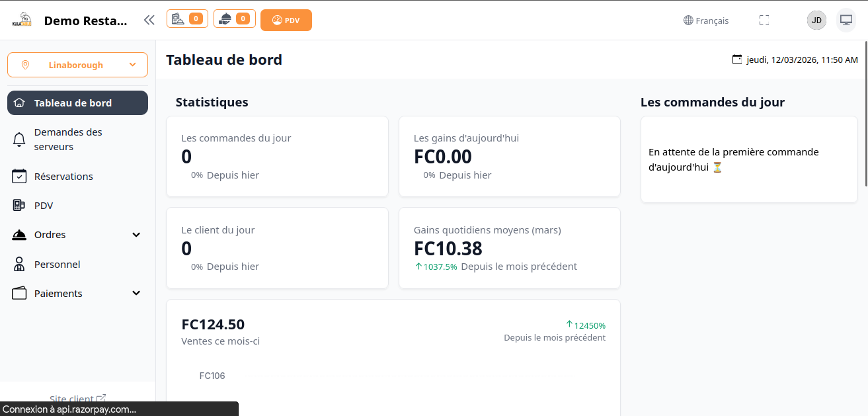This screenshot has height=416, width=868.
Task: Select Tableau de bord in sidebar
Action: tap(77, 103)
